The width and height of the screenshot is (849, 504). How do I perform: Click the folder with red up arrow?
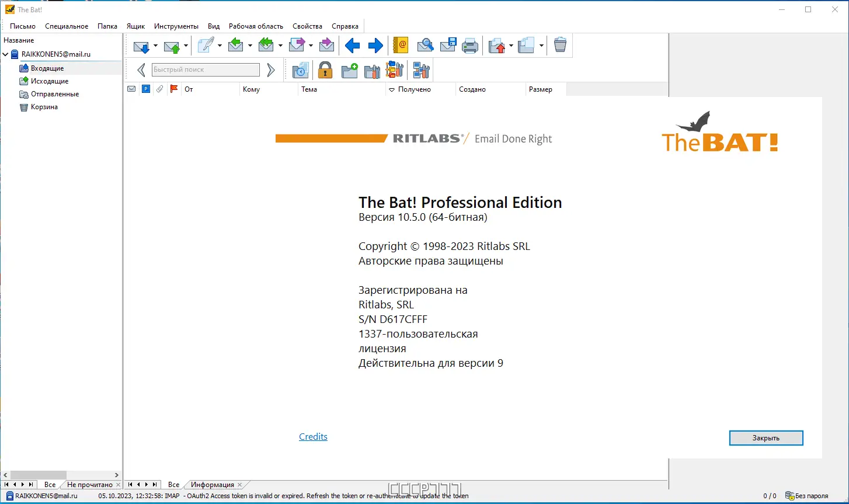pyautogui.click(x=497, y=46)
